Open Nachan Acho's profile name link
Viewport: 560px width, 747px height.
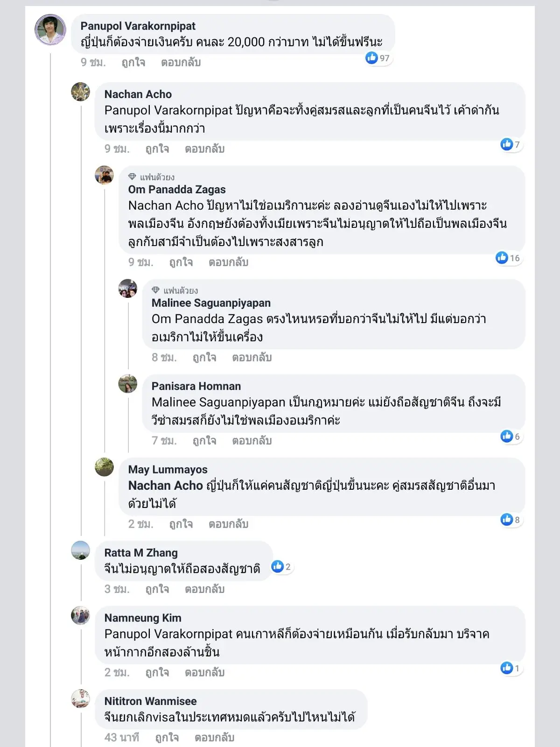tap(138, 94)
